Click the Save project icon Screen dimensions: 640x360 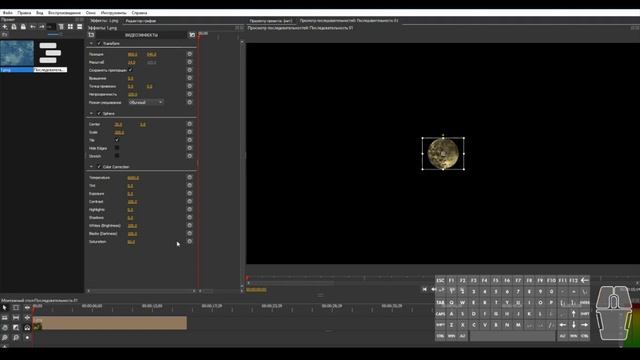tap(23, 27)
